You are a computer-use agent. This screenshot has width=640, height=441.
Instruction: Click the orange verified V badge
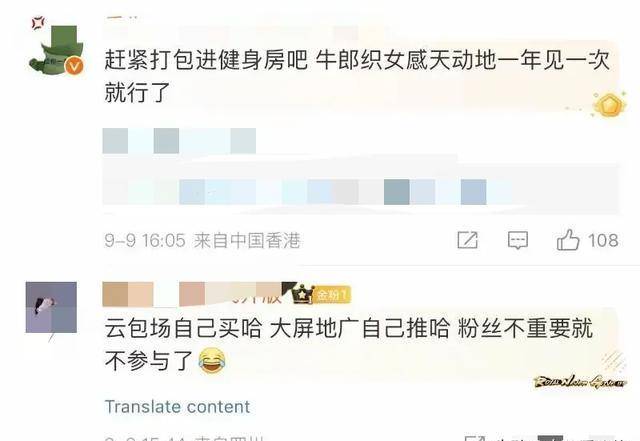[x=74, y=66]
